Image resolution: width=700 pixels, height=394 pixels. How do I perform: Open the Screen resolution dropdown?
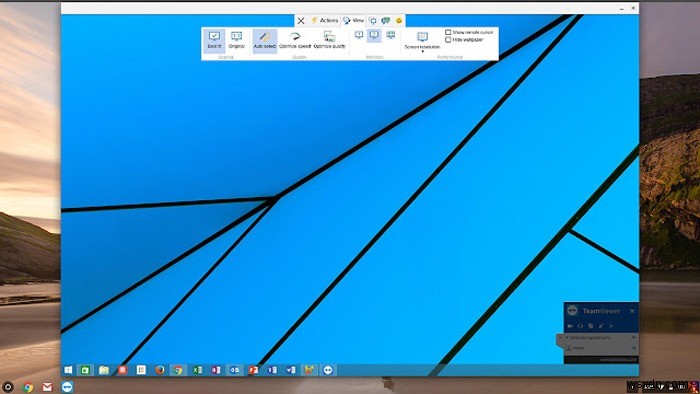tap(422, 41)
